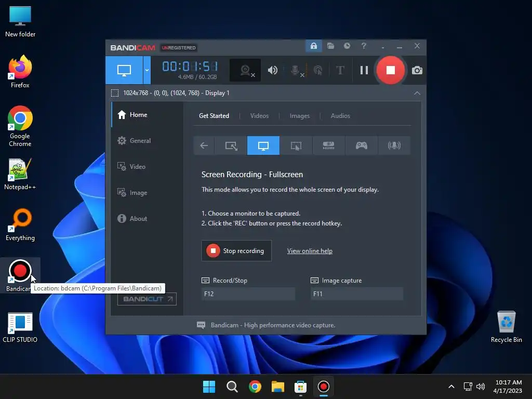The image size is (532, 399).
Task: Select the Bandicam desktop shortcut
Action: (x=20, y=275)
